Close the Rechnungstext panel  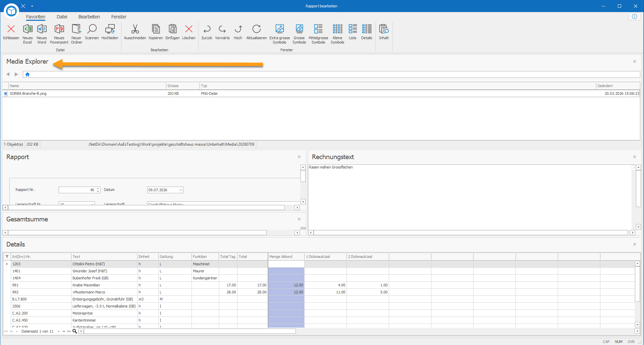(x=635, y=157)
